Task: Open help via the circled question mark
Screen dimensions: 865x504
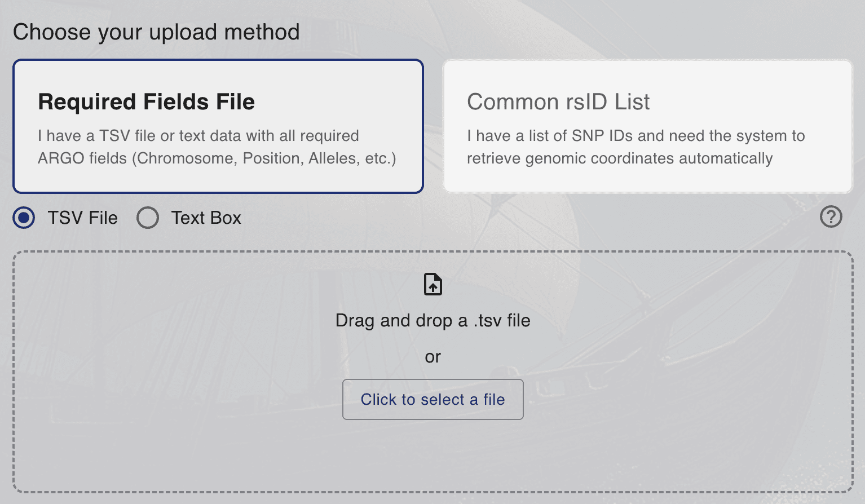Action: [x=831, y=217]
